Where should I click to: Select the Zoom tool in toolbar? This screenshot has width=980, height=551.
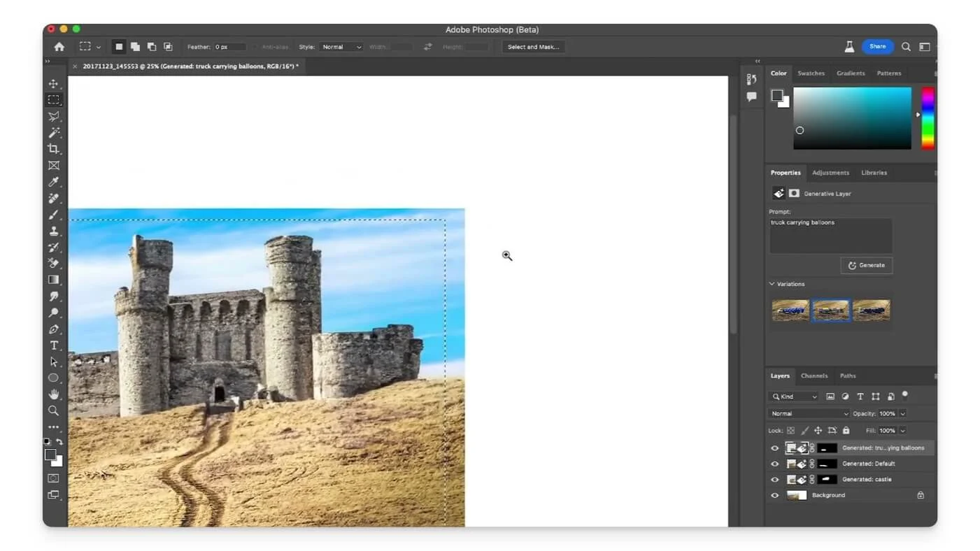[x=53, y=410]
